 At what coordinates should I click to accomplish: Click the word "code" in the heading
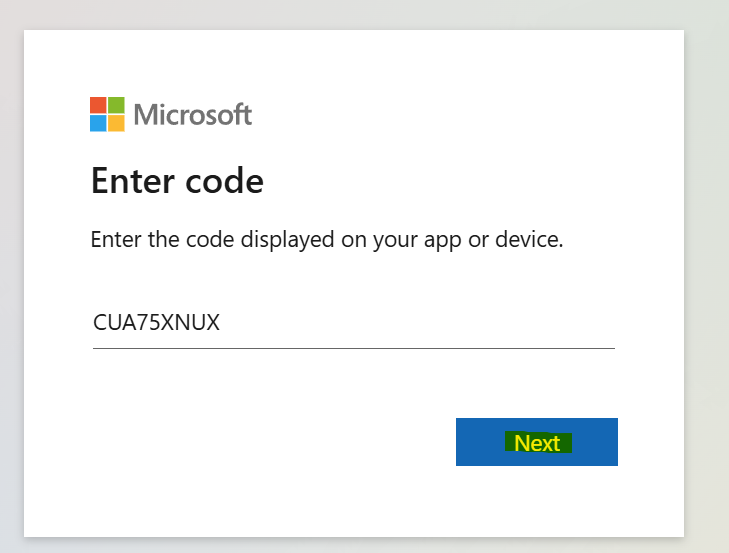[x=225, y=181]
